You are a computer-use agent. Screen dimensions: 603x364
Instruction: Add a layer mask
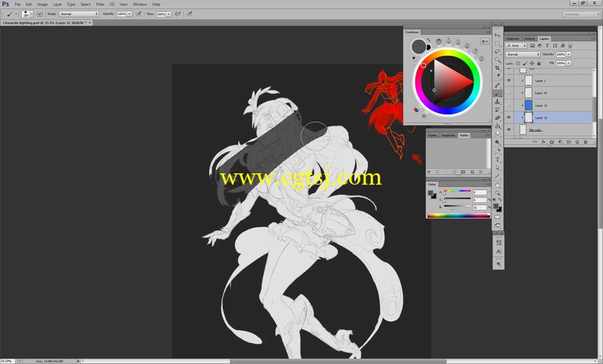552,142
